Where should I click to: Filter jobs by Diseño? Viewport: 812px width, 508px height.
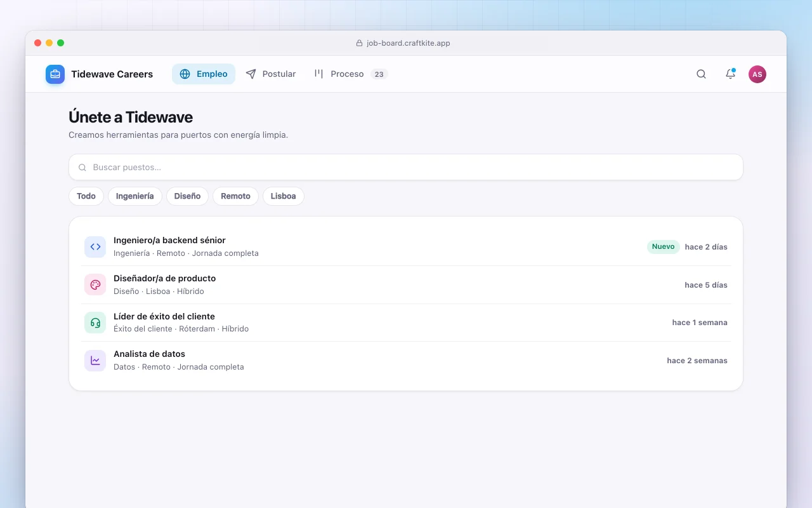point(188,196)
